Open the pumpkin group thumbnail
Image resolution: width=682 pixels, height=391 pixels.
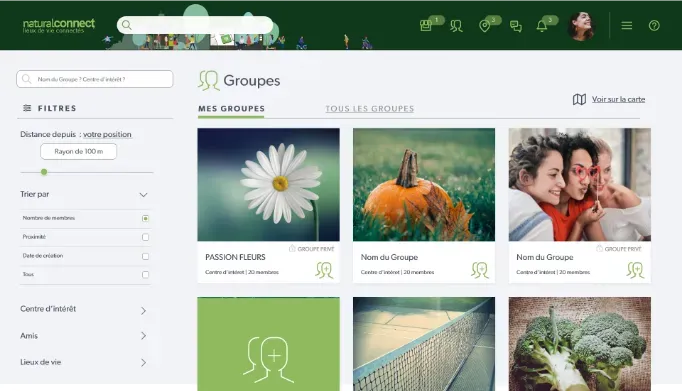424,184
